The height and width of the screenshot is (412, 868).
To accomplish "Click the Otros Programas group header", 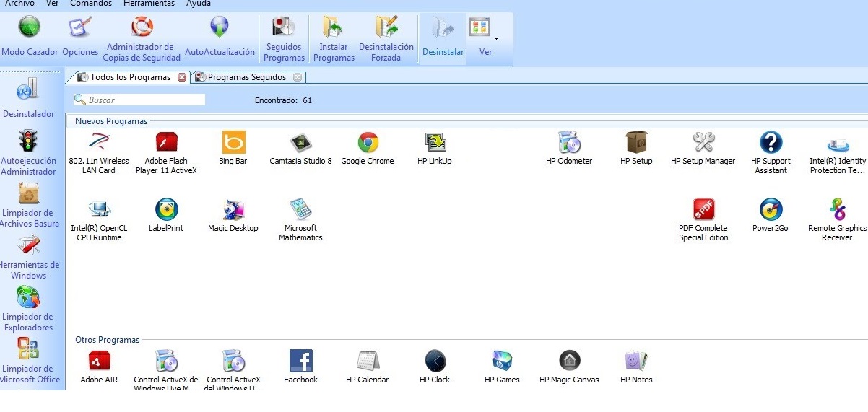I will 108,340.
